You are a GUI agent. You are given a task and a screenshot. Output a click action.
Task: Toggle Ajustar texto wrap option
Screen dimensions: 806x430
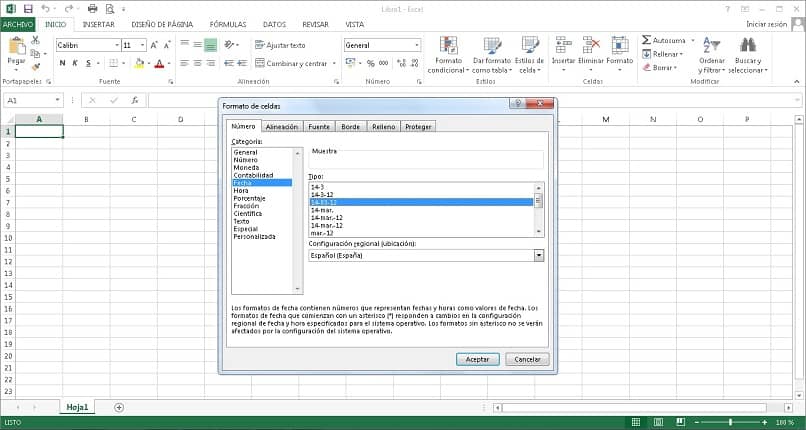click(x=280, y=45)
